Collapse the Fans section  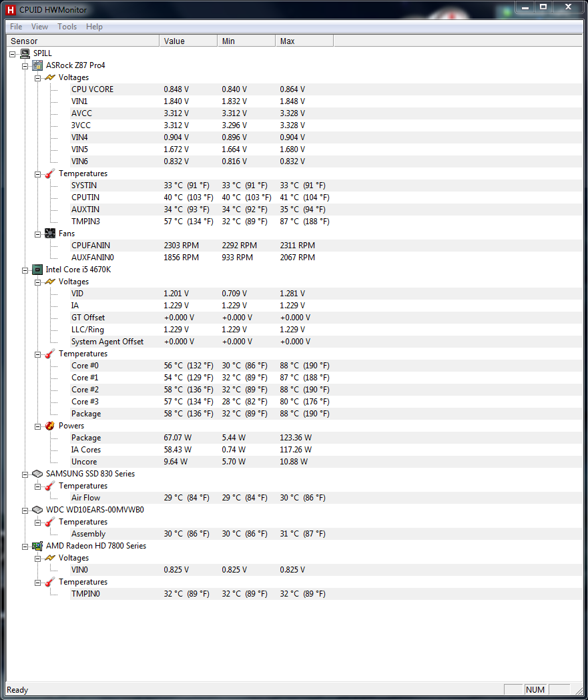click(x=38, y=234)
